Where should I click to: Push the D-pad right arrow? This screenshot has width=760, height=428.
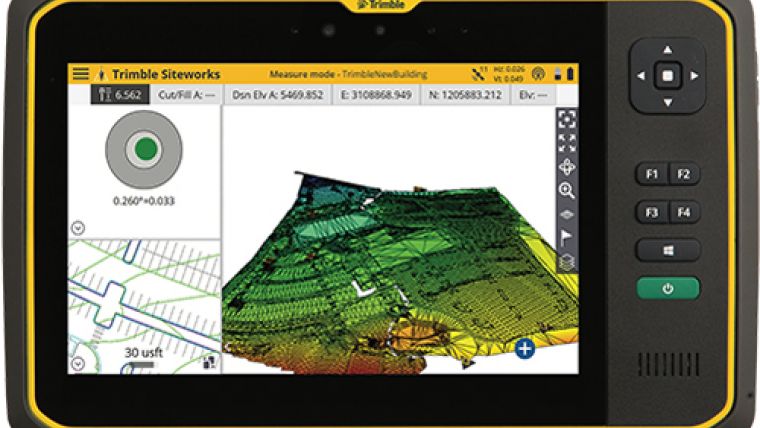click(x=695, y=76)
